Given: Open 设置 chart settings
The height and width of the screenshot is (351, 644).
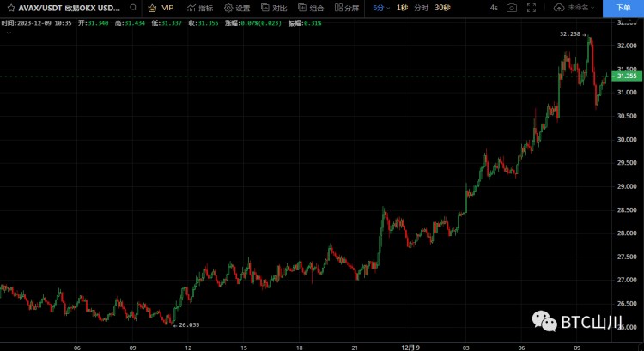Looking at the screenshot, I should pos(237,8).
